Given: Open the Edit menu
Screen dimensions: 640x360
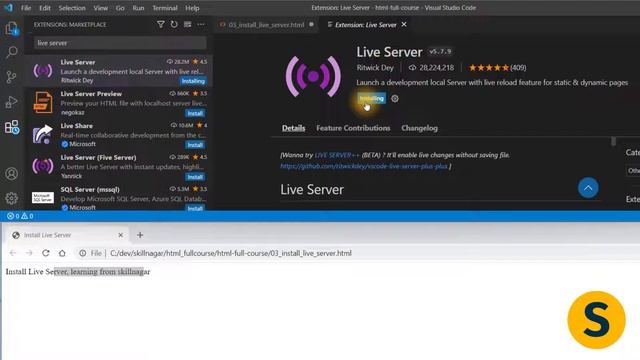Looking at the screenshot, I should pos(45,8).
